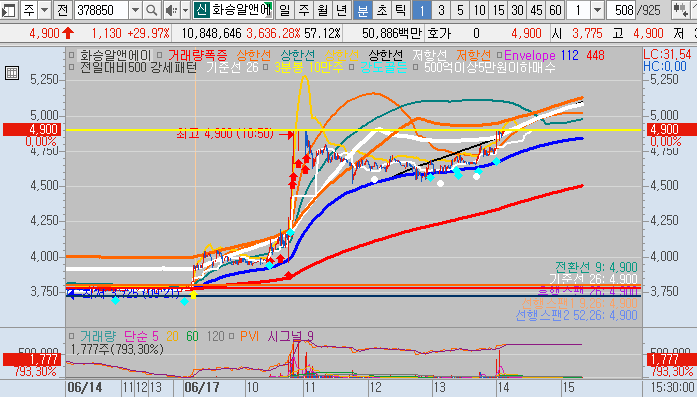The image size is (697, 397).
Task: Click the speaker sound alert icon
Action: (171, 10)
